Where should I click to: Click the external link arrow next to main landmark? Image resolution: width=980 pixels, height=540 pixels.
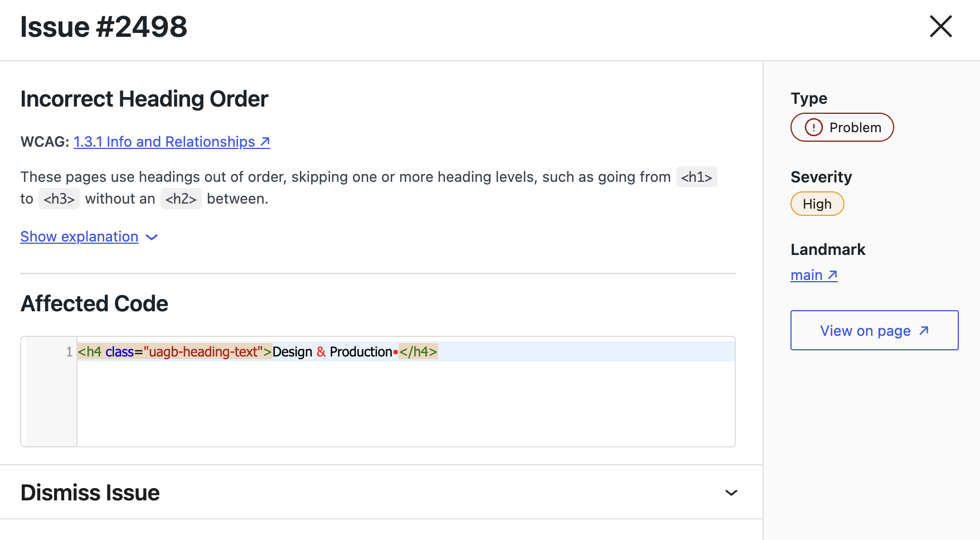click(833, 274)
